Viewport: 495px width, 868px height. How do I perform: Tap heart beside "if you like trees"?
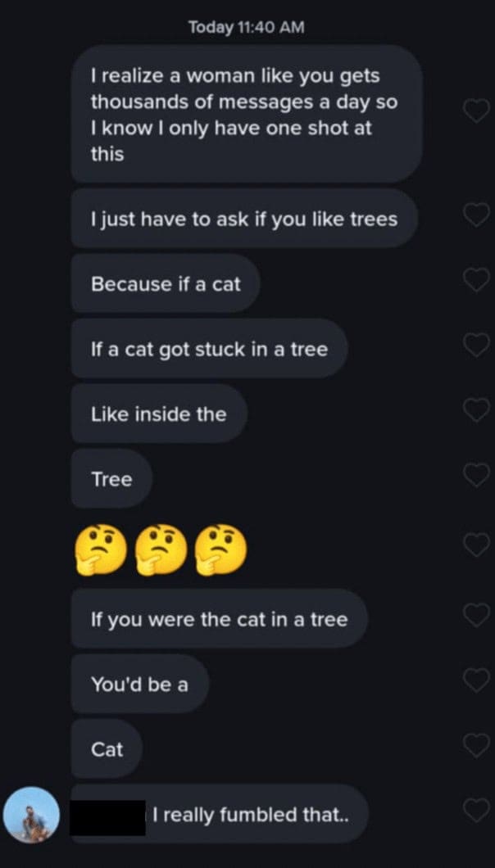click(476, 215)
